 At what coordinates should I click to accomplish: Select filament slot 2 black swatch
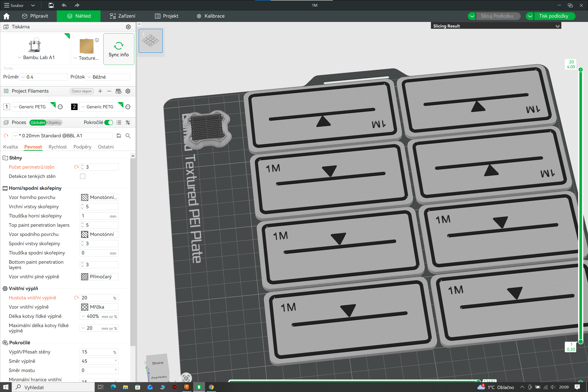tap(74, 107)
